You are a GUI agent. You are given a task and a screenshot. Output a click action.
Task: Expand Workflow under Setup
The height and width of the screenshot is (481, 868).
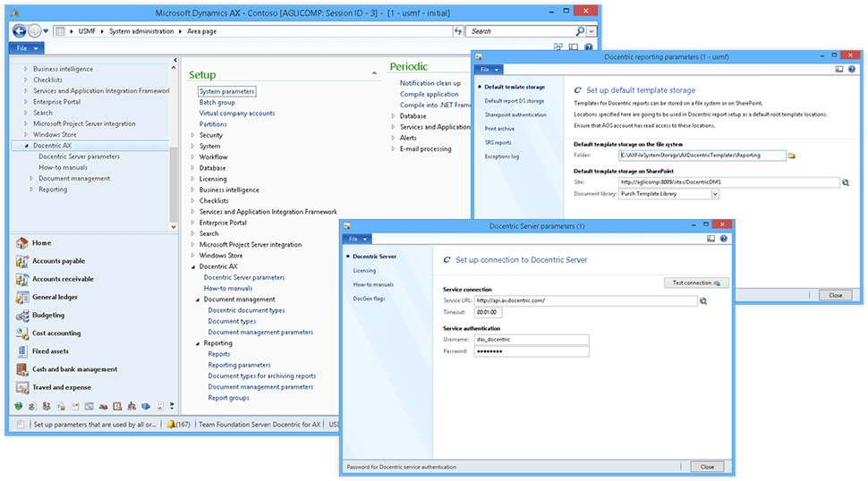point(192,157)
